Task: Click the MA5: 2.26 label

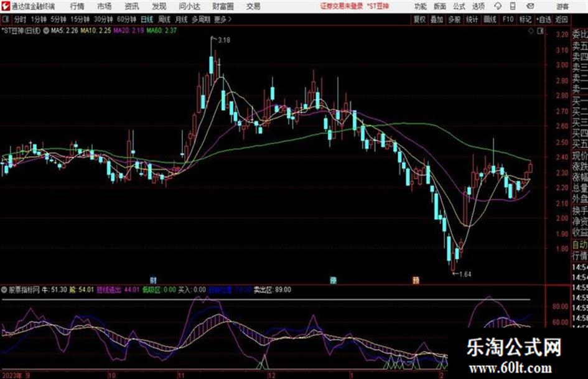Action: [x=64, y=30]
